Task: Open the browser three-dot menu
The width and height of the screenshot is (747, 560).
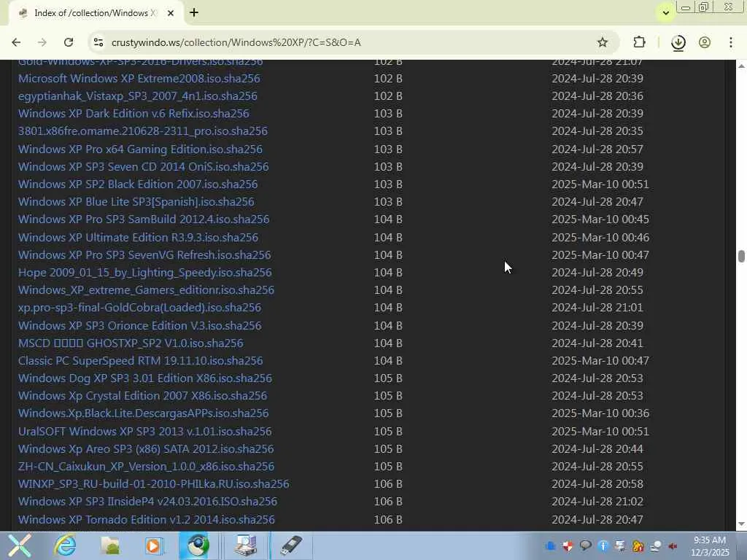Action: pos(730,42)
